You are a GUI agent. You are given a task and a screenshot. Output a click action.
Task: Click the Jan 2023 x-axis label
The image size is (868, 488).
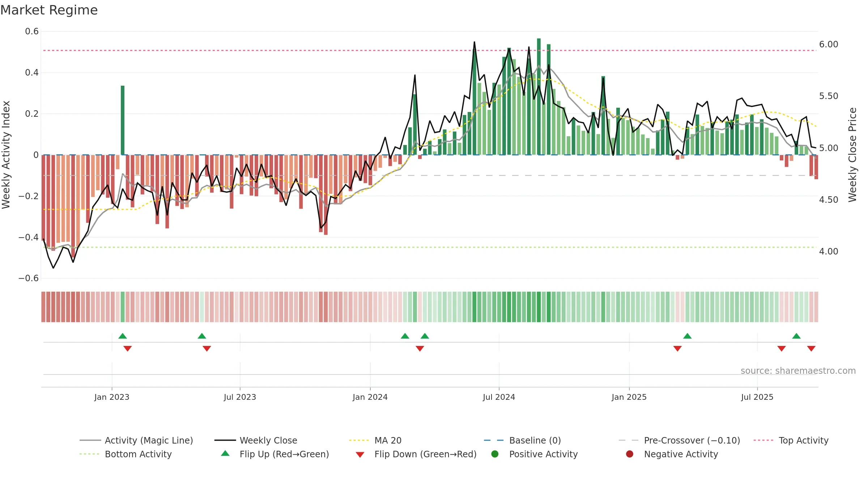coord(112,397)
